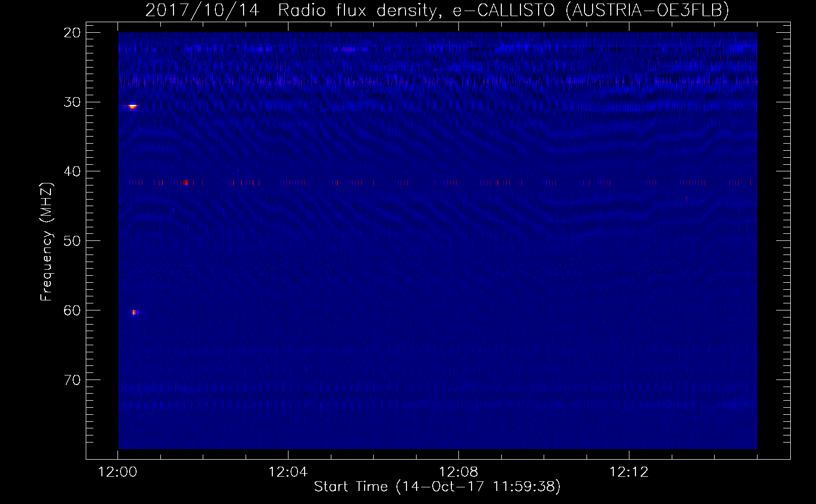Image resolution: width=816 pixels, height=504 pixels.
Task: Click the 30 frequency tick label
Action: pos(72,102)
